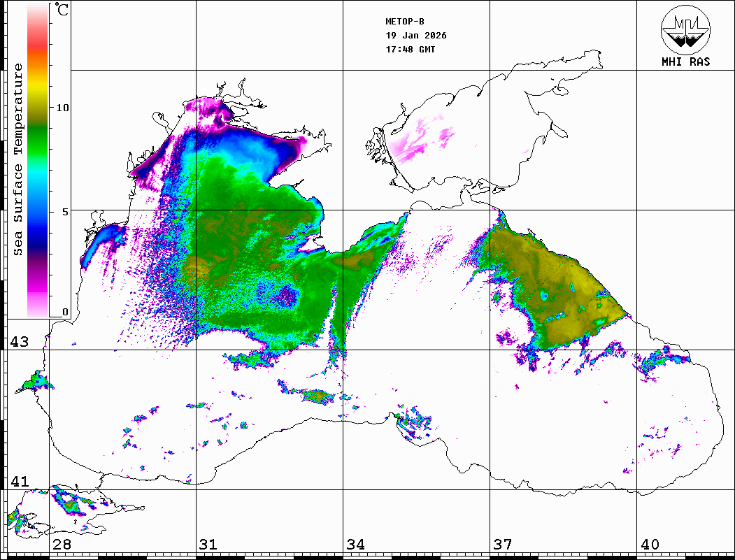Click the 0 tick label on the temperature scale
Viewport: 735px width, 560px height.
pos(65,312)
